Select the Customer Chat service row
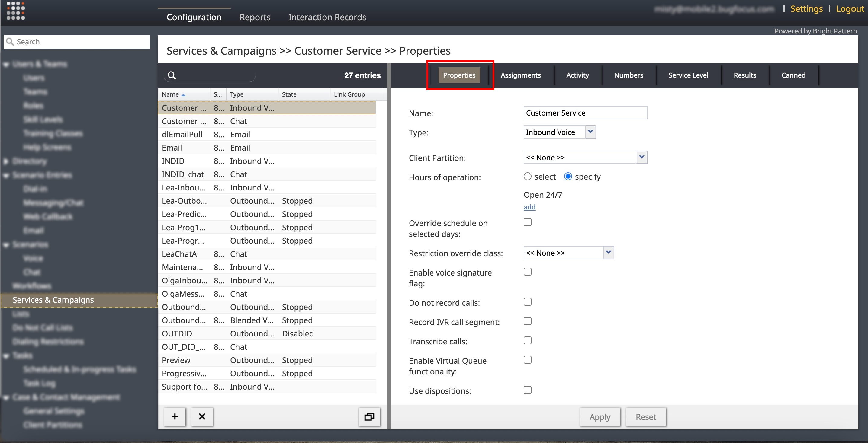This screenshot has width=868, height=443. 267,121
